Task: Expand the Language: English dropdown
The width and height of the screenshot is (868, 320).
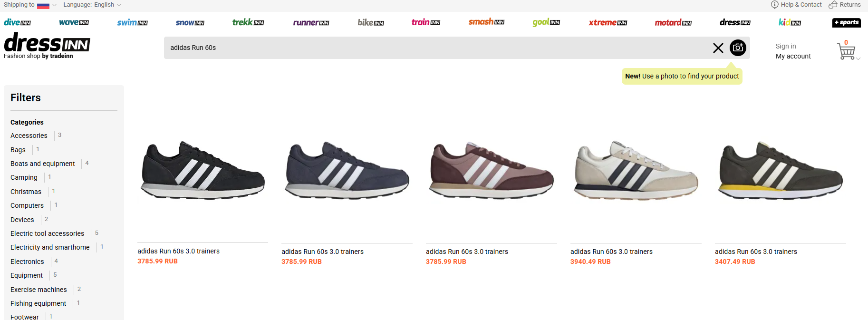Action: point(92,5)
